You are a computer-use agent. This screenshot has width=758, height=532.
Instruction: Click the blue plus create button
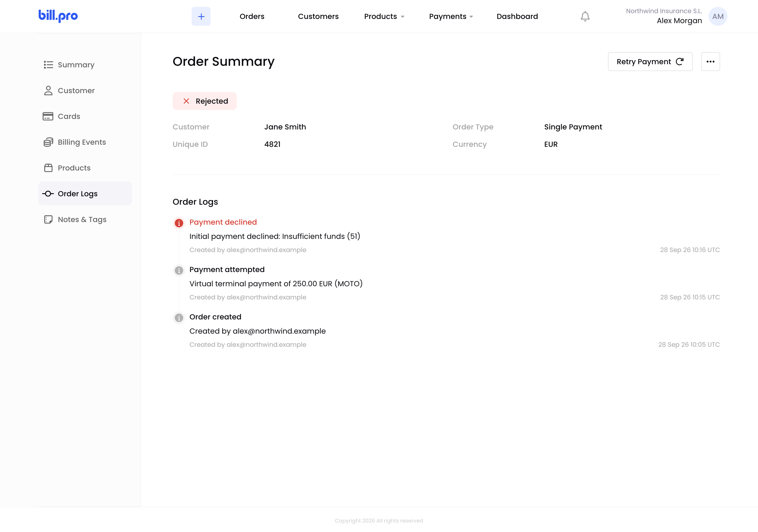(x=201, y=16)
